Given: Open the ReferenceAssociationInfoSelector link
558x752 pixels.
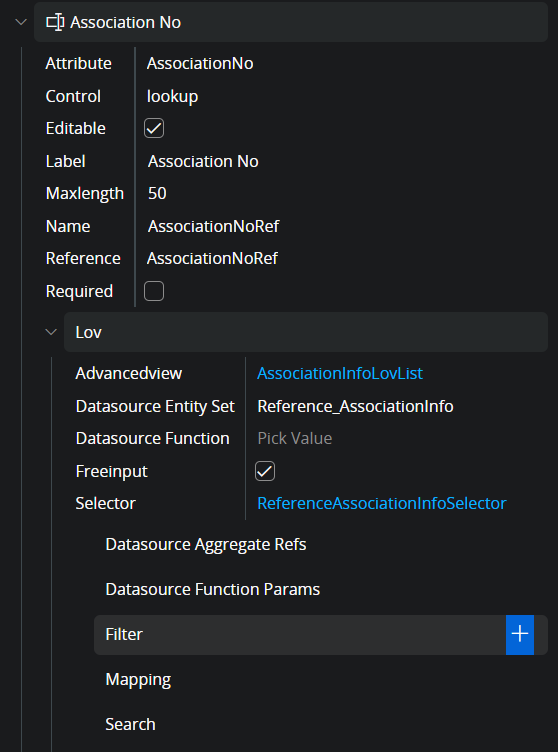Looking at the screenshot, I should (x=381, y=503).
